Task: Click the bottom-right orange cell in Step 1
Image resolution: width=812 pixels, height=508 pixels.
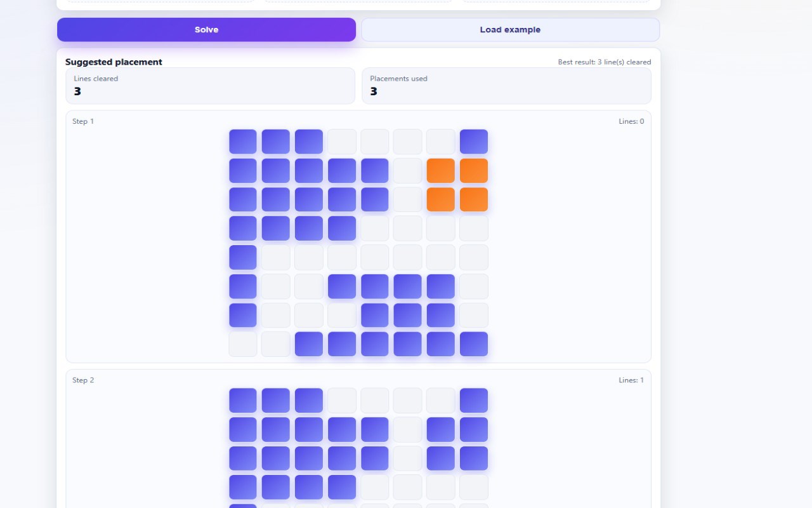Action: [x=474, y=199]
